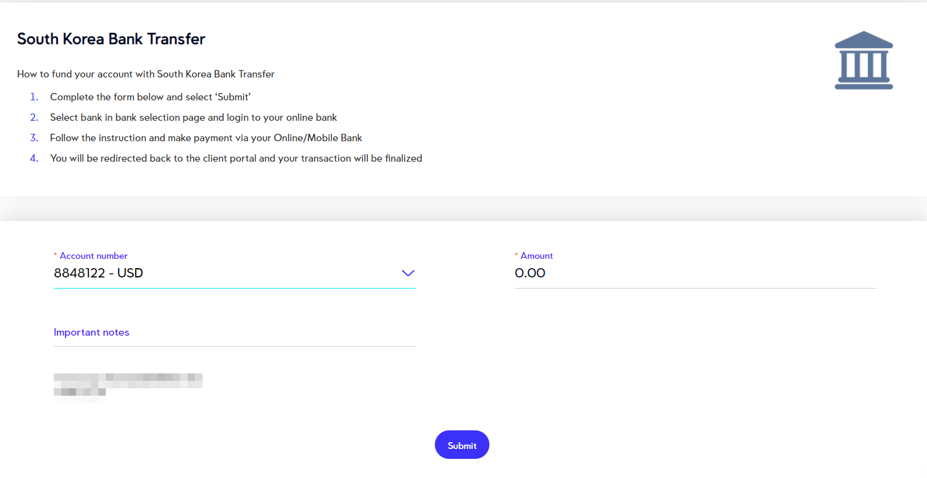
Task: Click the Amount field label
Action: click(536, 256)
